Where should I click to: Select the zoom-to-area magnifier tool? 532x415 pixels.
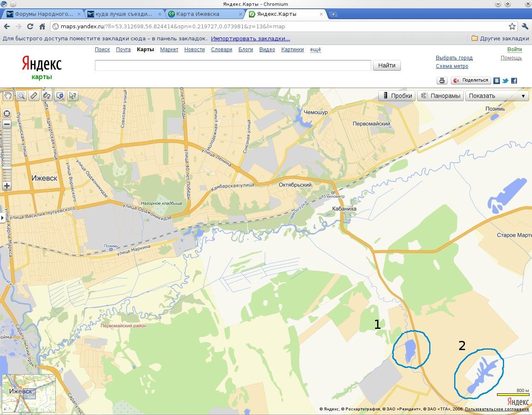click(21, 96)
